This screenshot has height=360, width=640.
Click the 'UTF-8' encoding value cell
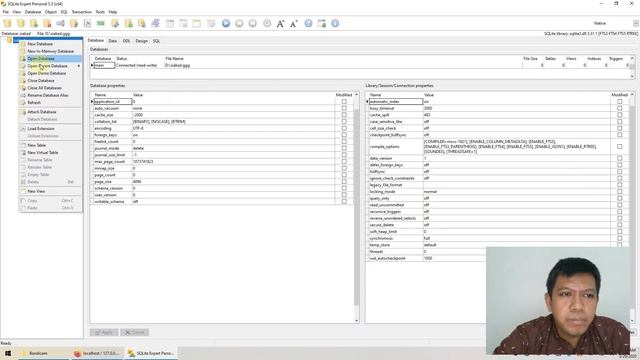[233, 128]
